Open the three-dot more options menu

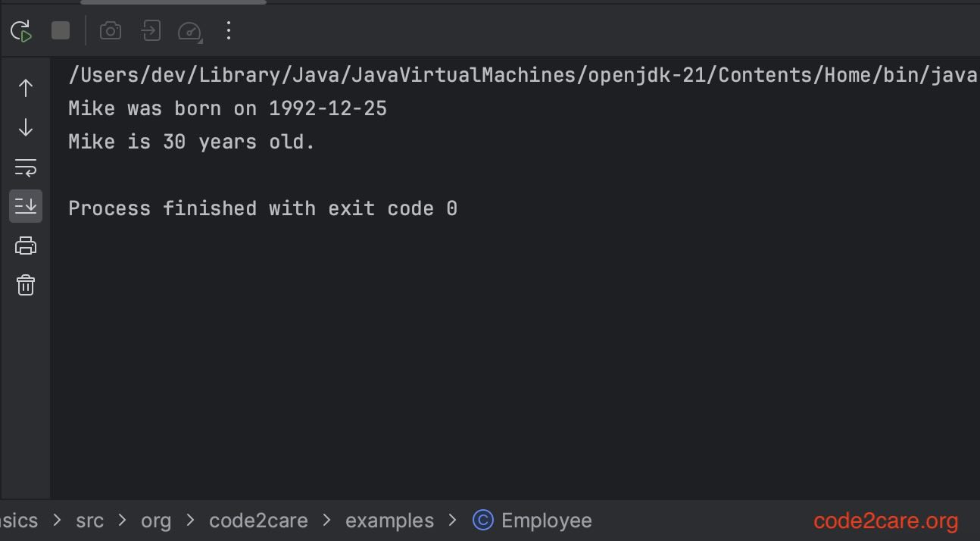click(229, 30)
